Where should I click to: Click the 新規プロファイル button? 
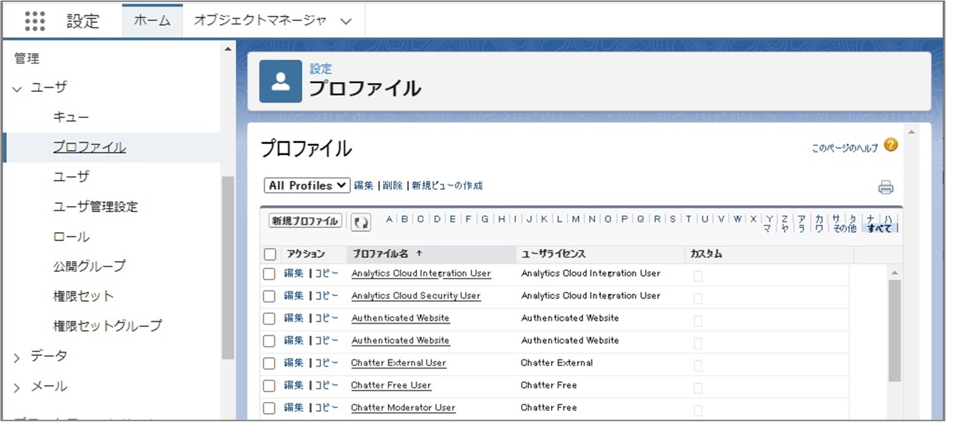click(x=305, y=221)
